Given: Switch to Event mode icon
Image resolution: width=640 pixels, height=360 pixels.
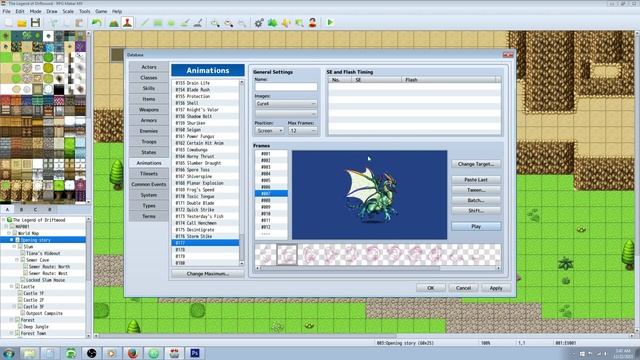Looking at the screenshot, I should point(127,23).
